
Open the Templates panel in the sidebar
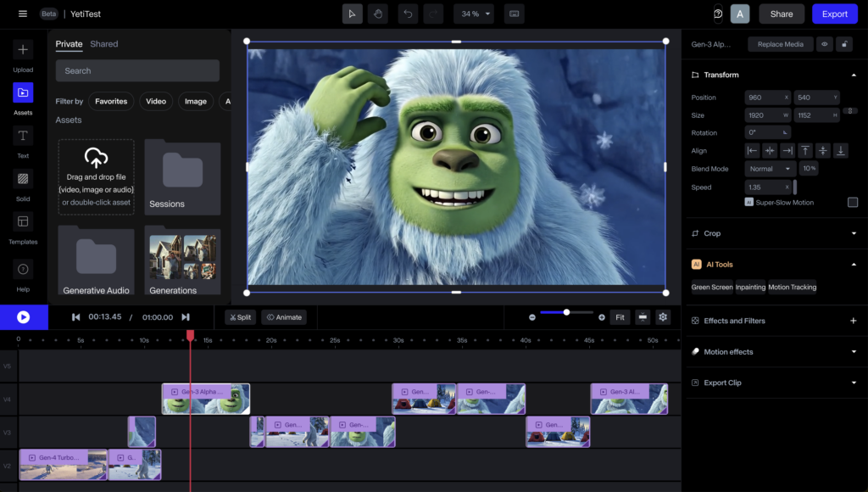(x=23, y=228)
